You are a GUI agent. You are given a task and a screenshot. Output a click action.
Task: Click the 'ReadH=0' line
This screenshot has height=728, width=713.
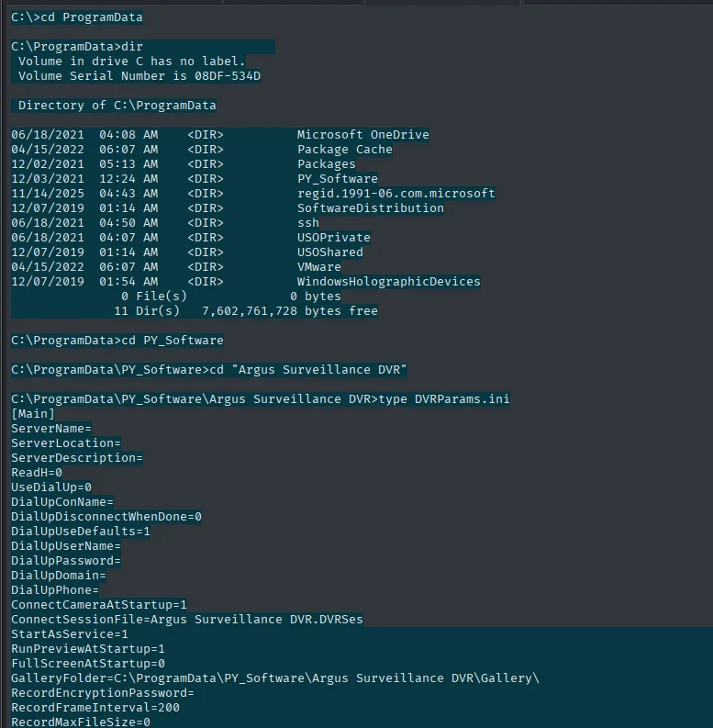tap(37, 473)
